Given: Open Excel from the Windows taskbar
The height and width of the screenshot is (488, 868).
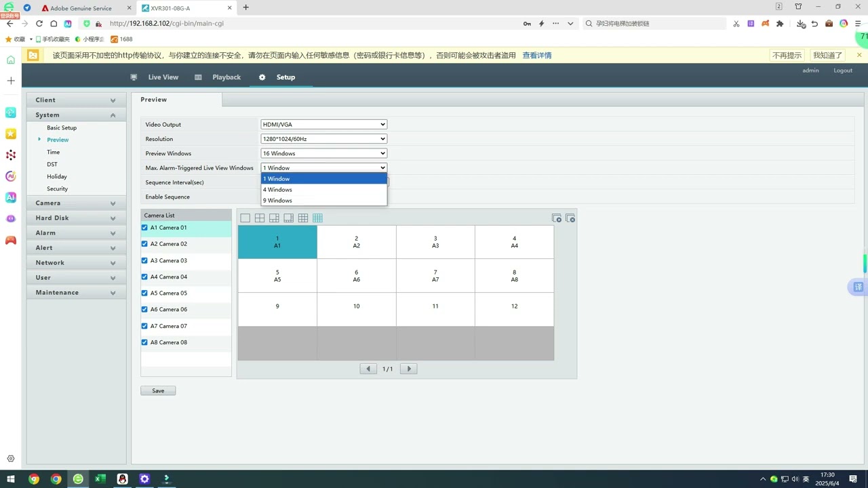Looking at the screenshot, I should 100,479.
